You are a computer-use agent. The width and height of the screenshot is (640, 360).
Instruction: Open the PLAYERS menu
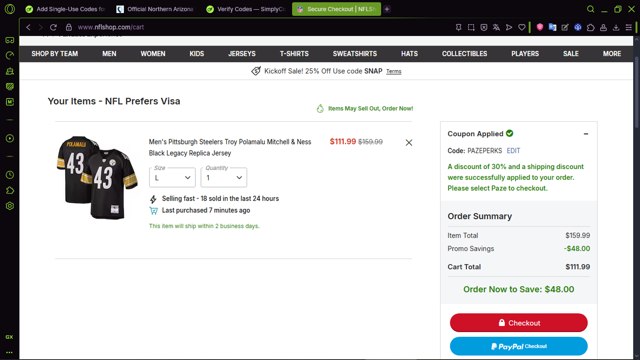coord(525,53)
